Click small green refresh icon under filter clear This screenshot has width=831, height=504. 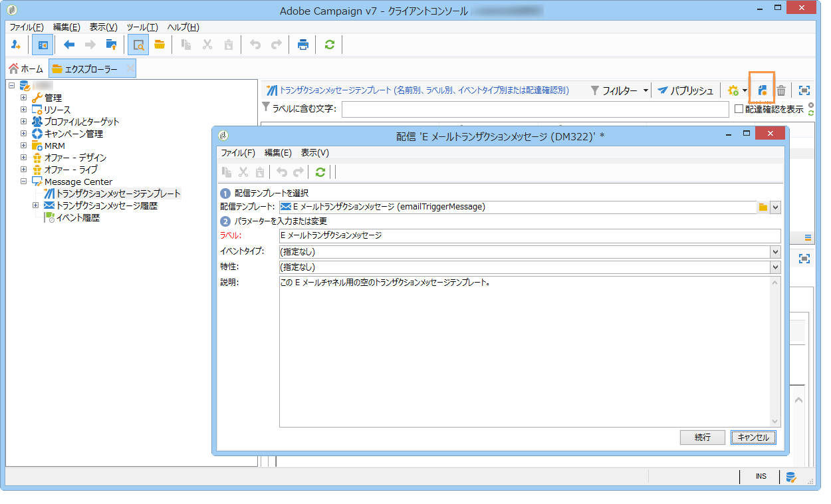point(811,113)
